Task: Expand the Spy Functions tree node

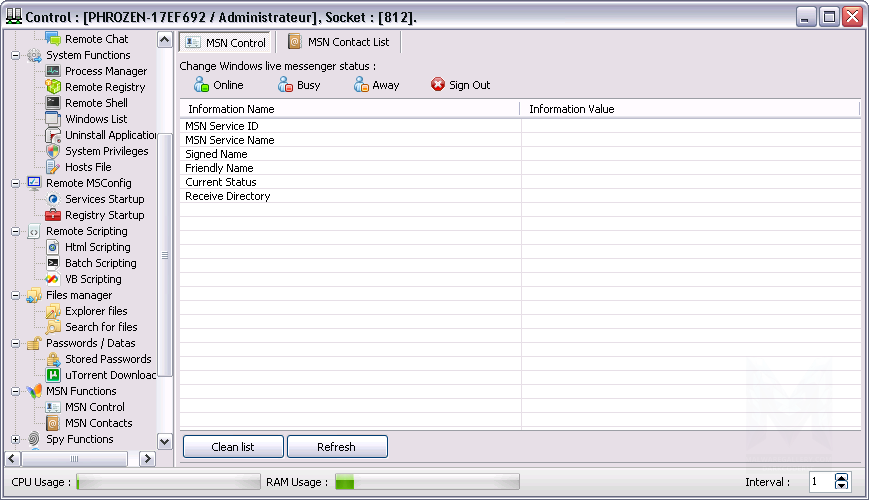Action: click(x=16, y=439)
